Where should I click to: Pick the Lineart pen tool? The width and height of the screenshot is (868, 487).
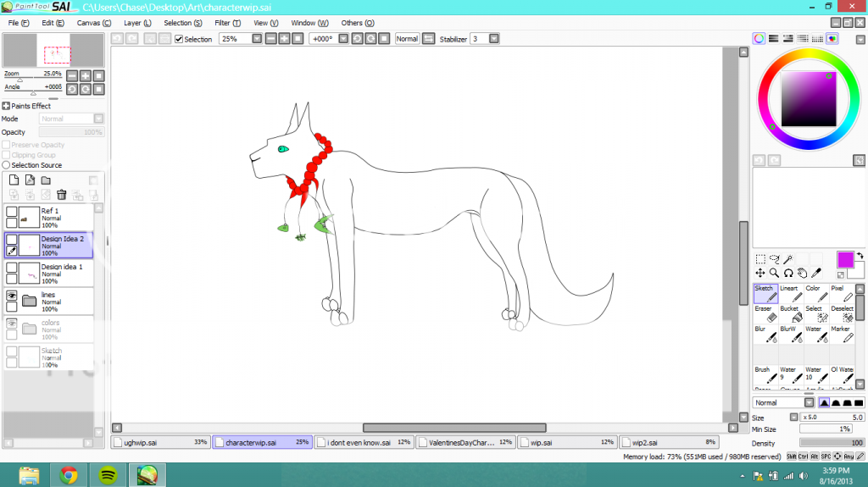point(790,293)
